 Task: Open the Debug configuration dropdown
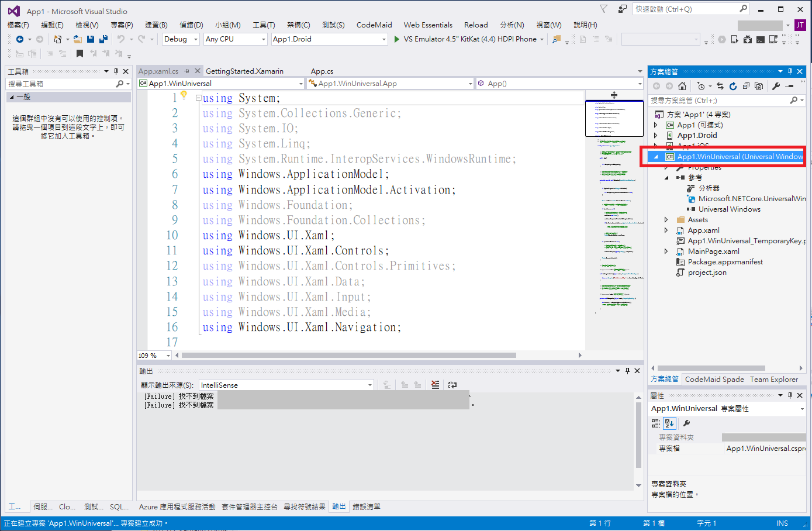tap(181, 39)
